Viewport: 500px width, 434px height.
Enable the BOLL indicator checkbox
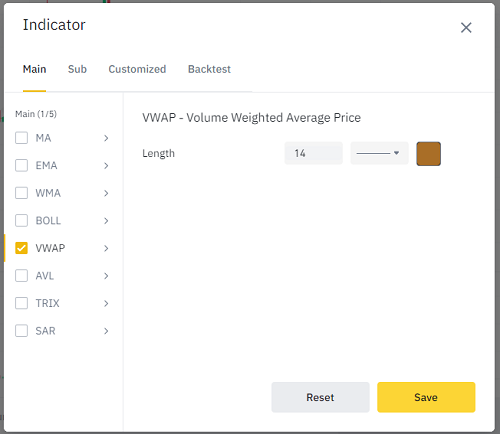tap(21, 221)
